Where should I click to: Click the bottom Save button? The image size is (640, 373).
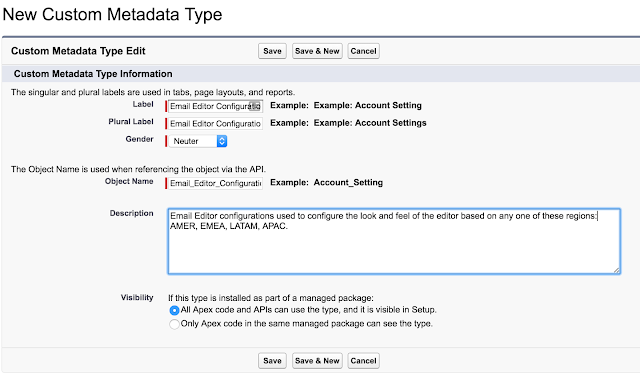click(x=272, y=361)
